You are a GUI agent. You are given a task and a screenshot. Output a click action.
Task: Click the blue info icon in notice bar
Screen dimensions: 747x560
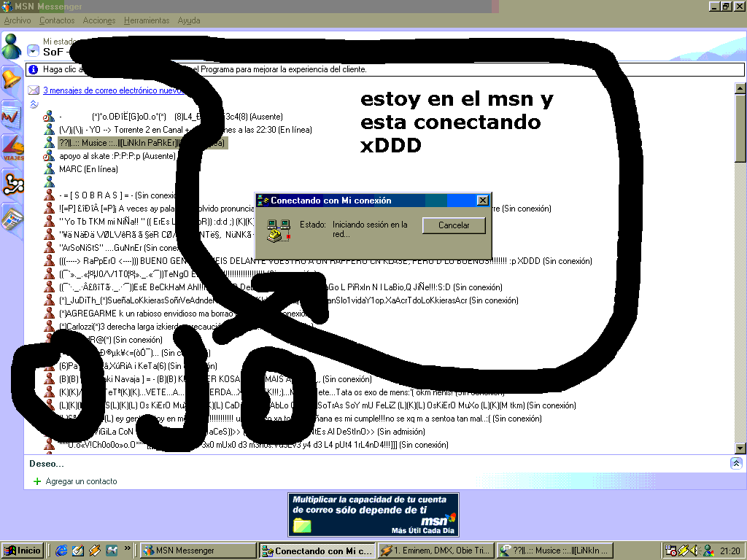pyautogui.click(x=33, y=69)
